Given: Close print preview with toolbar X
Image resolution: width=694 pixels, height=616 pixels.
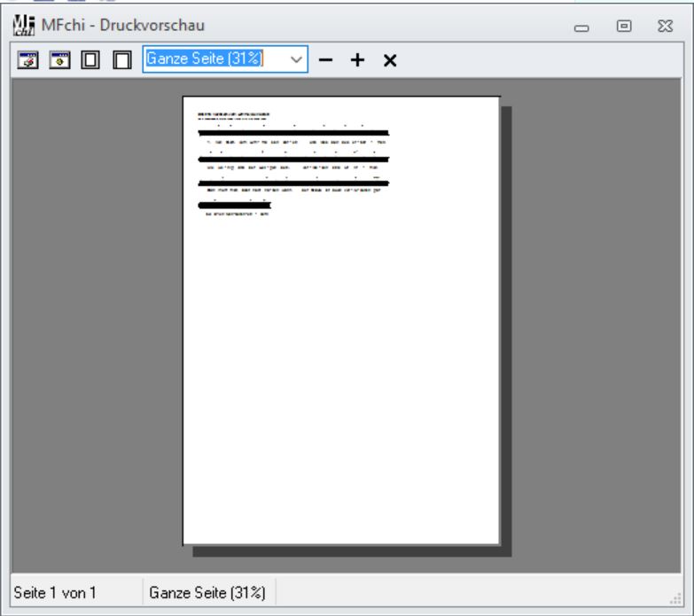Looking at the screenshot, I should tap(389, 60).
